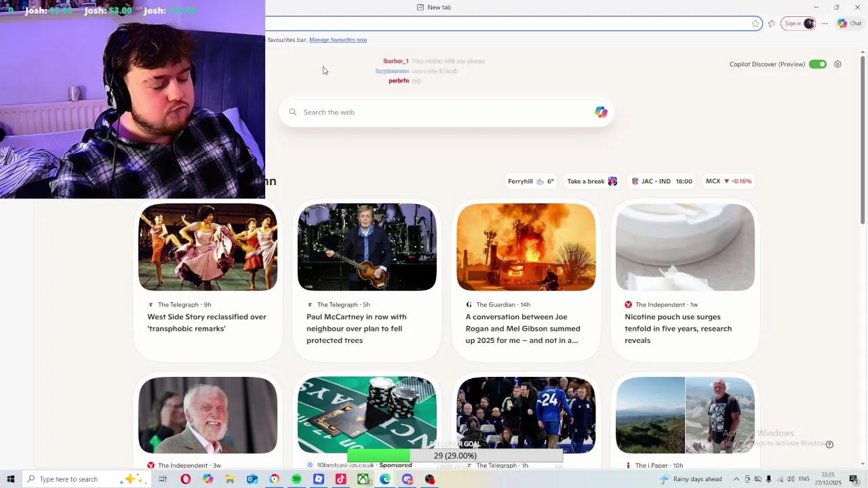This screenshot has height=488, width=868.
Task: Click the microphone icon in system tray
Action: 768,479
